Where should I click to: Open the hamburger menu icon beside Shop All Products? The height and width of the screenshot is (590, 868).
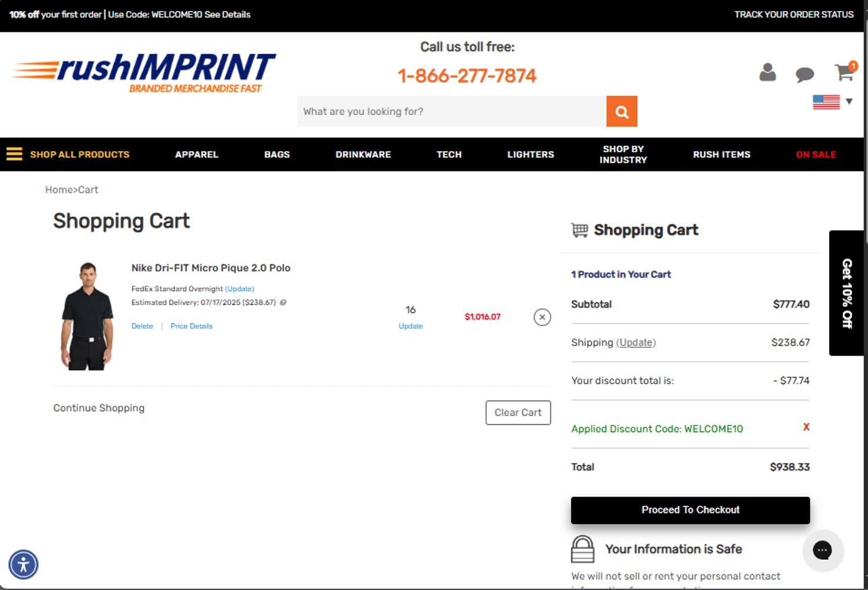tap(14, 154)
